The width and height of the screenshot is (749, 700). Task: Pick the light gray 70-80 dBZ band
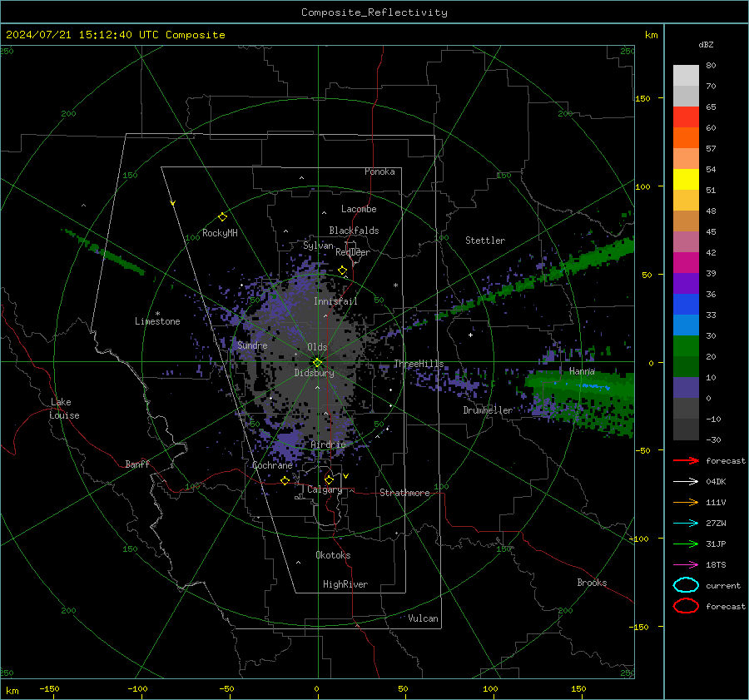pos(686,76)
